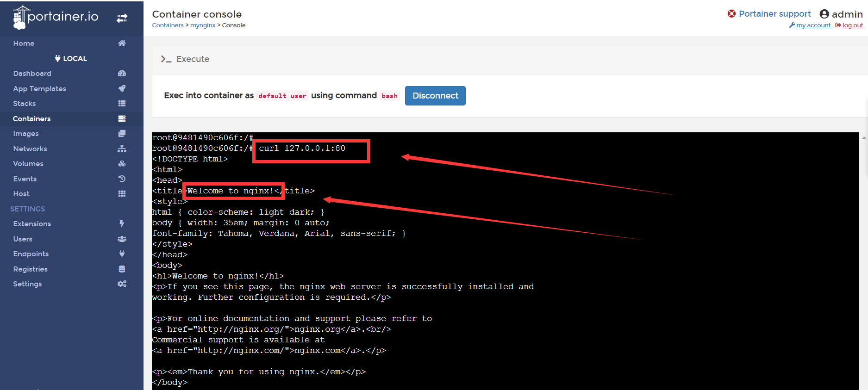
Task: Click the LOCAL endpoint label
Action: [x=75, y=58]
